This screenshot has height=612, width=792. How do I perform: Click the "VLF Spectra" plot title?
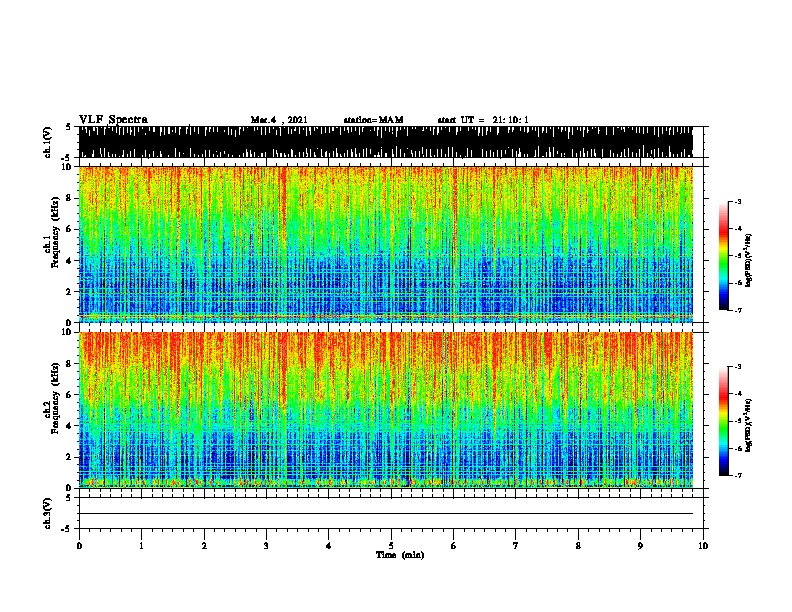coord(113,120)
